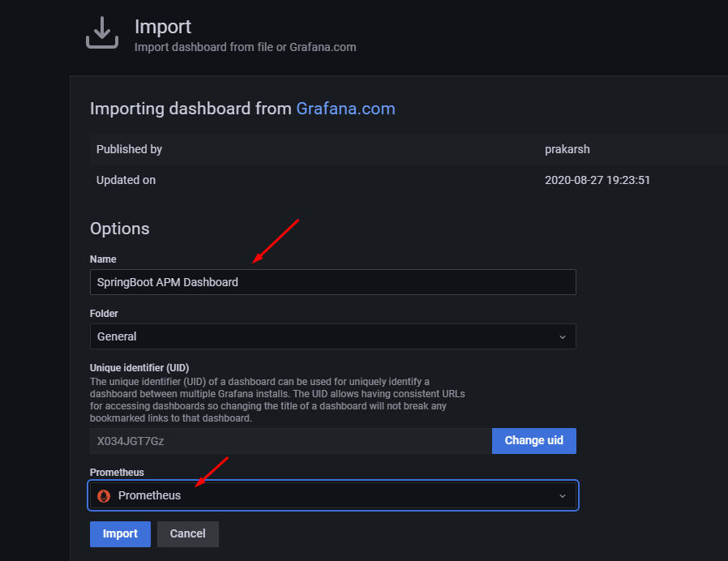Viewport: 728px width, 561px height.
Task: Click the 'Updated on' label
Action: (x=126, y=180)
